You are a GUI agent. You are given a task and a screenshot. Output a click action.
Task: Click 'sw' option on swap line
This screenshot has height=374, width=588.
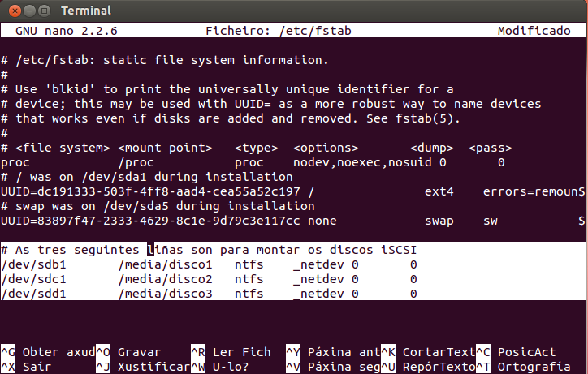[x=491, y=221]
